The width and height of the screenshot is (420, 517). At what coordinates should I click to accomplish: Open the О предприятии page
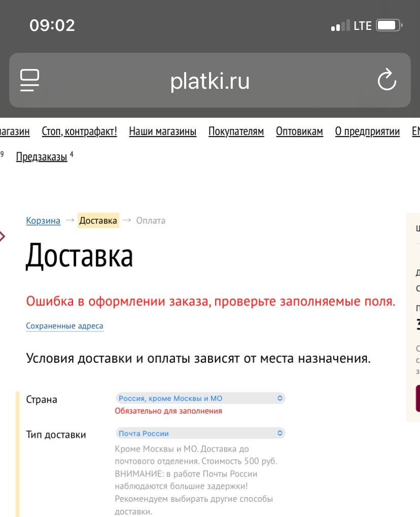[x=367, y=132]
